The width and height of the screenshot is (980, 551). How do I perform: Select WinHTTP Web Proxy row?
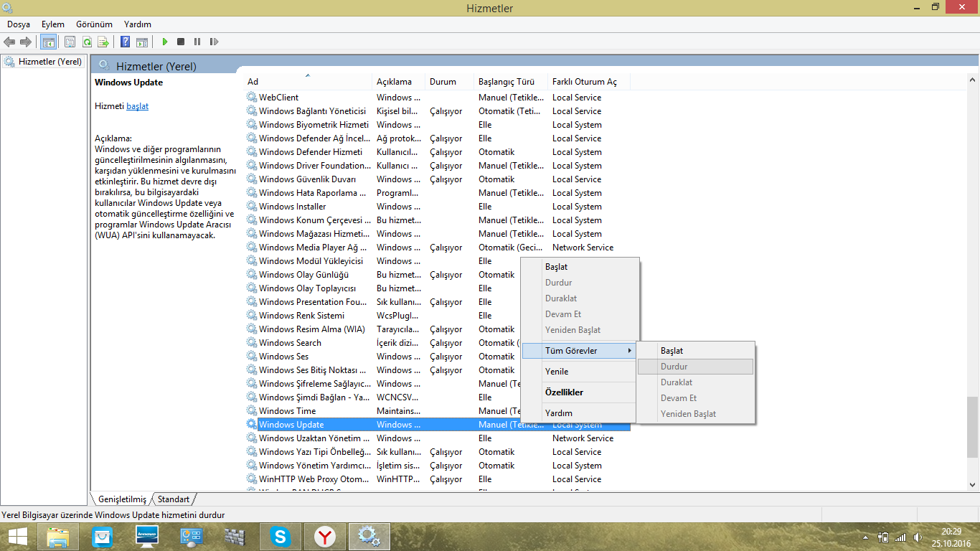438,479
